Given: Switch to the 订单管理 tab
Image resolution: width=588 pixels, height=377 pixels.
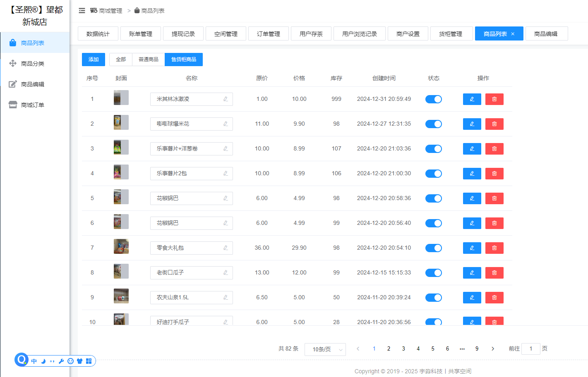Looking at the screenshot, I should click(268, 34).
